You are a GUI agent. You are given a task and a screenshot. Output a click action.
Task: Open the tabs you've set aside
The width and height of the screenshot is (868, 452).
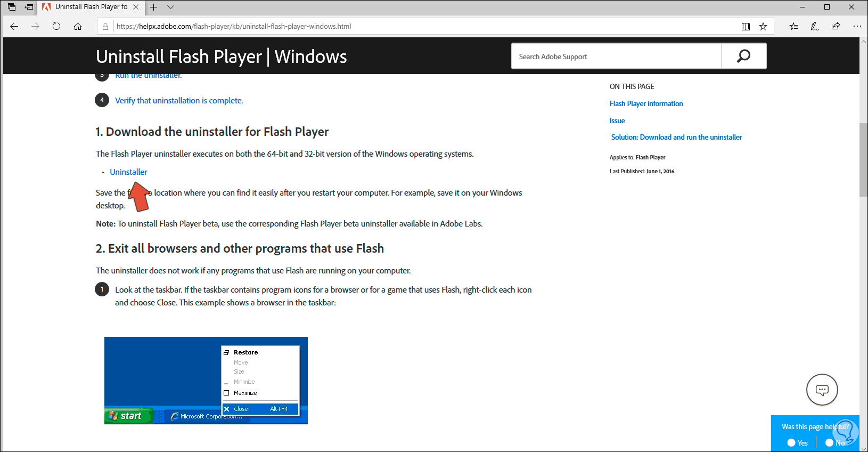[x=12, y=7]
